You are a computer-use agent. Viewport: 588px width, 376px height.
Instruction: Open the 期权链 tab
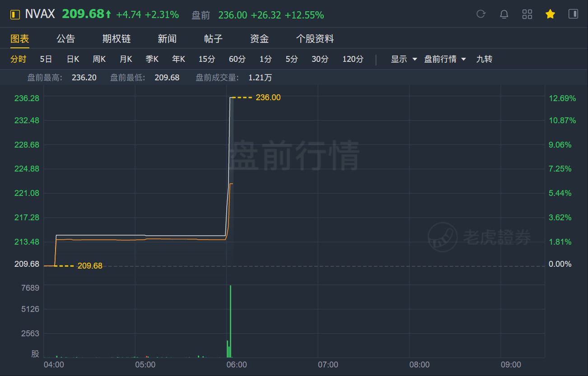tap(117, 39)
